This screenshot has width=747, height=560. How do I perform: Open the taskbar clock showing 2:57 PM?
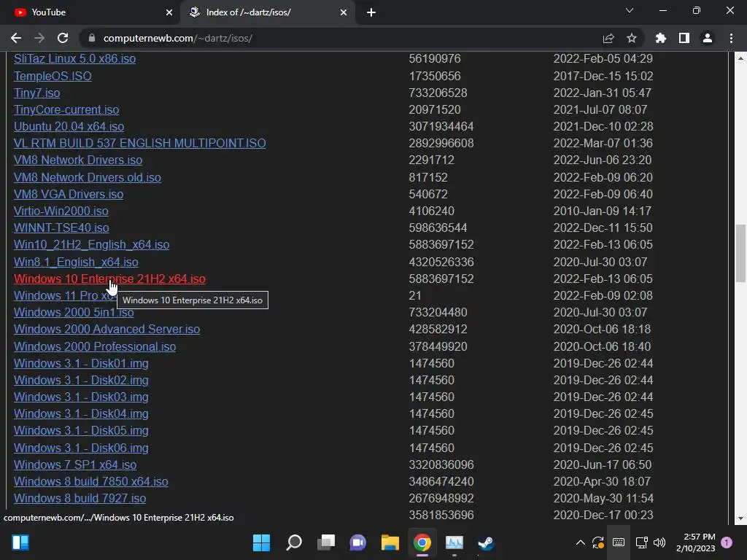pyautogui.click(x=695, y=542)
